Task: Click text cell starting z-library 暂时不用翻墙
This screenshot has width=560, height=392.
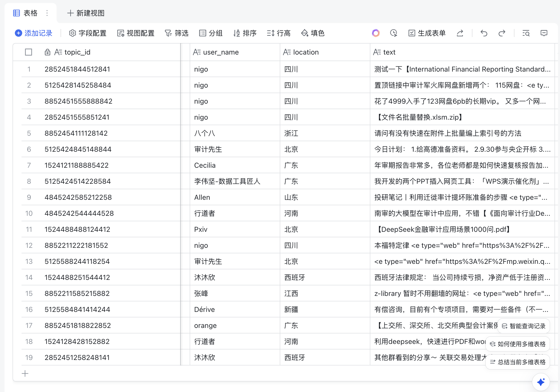Action: coord(462,293)
